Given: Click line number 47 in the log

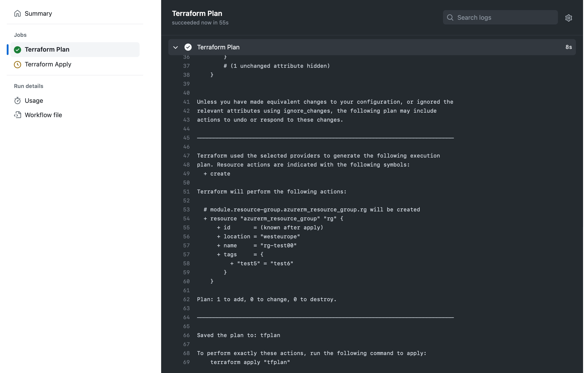Looking at the screenshot, I should (x=186, y=156).
